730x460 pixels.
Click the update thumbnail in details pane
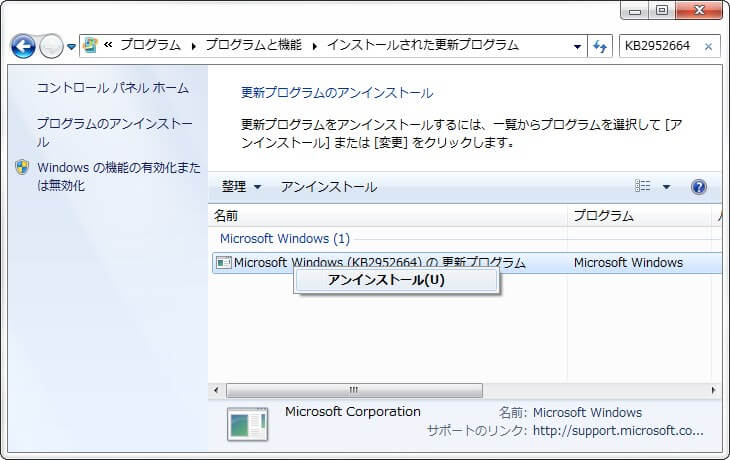[x=248, y=424]
